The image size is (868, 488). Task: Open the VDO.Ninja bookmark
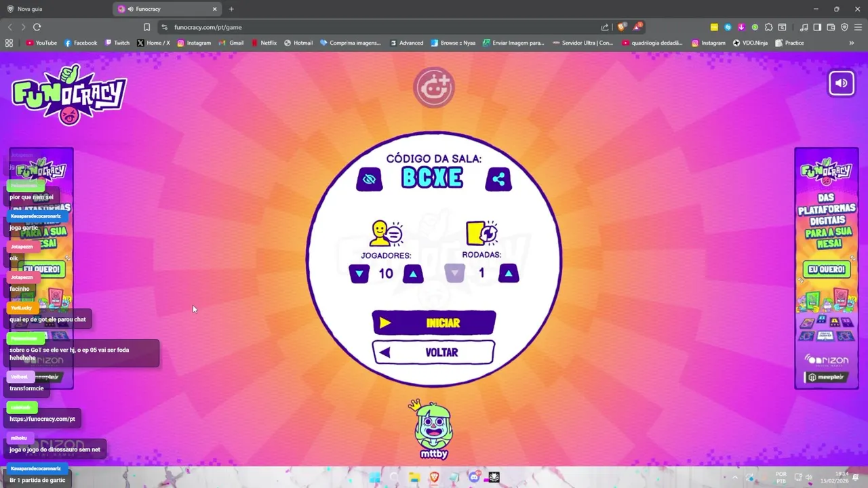(x=750, y=43)
